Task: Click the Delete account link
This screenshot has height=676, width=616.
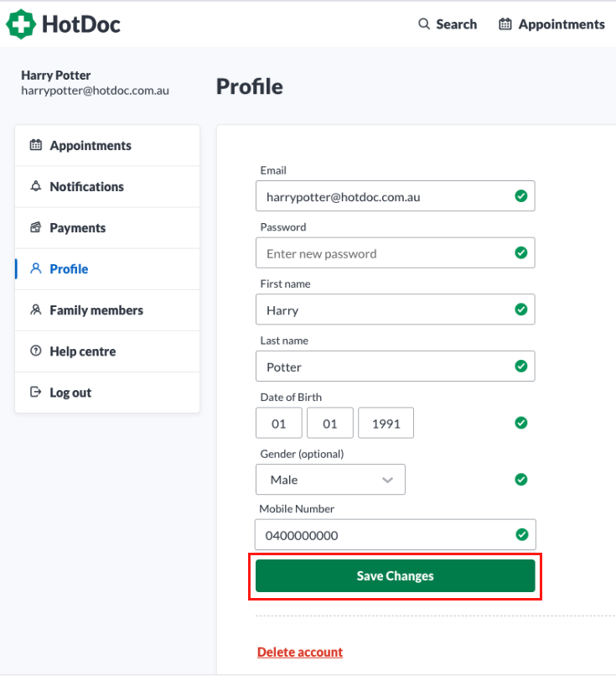Action: click(300, 652)
